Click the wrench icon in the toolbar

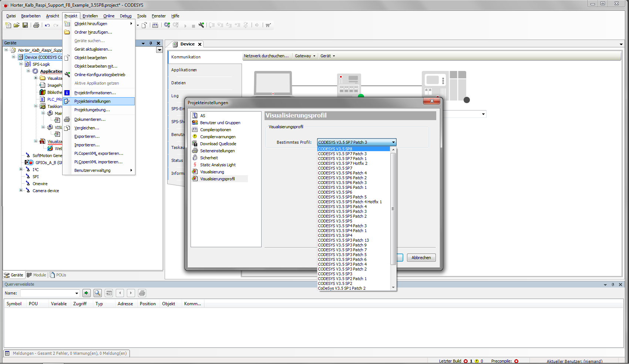point(201,25)
